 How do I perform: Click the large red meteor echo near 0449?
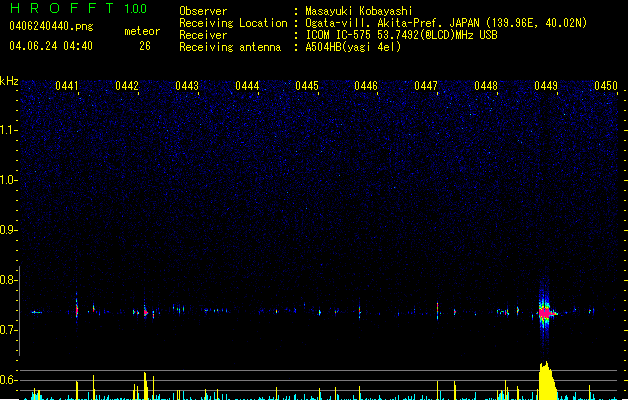coord(545,313)
